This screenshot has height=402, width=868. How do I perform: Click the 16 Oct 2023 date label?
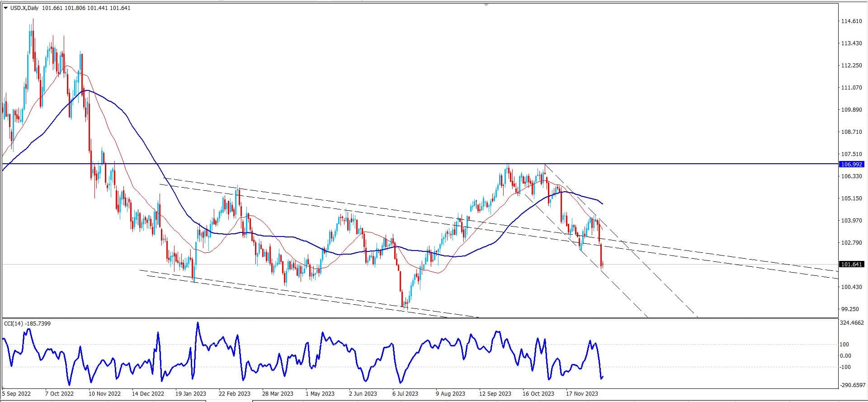click(x=538, y=394)
